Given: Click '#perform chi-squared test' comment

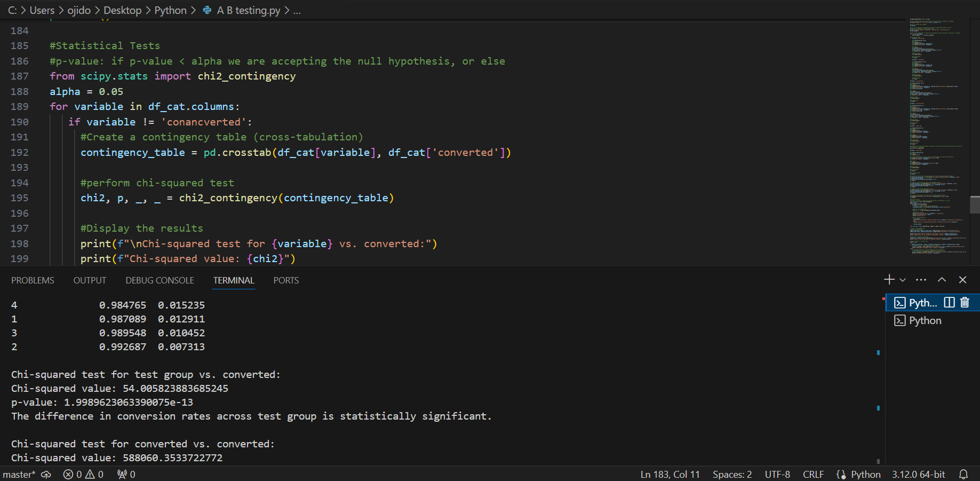Looking at the screenshot, I should [157, 183].
